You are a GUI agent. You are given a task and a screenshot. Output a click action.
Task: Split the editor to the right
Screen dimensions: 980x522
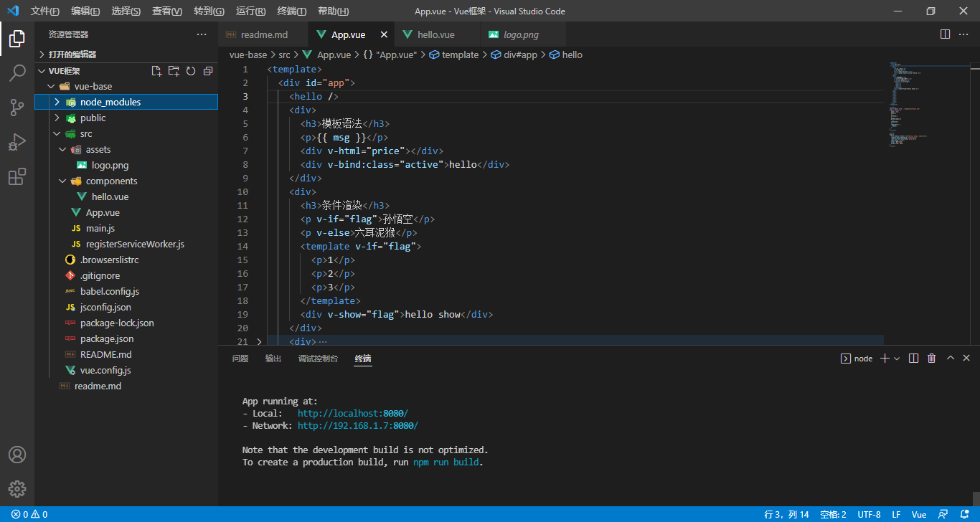point(945,34)
